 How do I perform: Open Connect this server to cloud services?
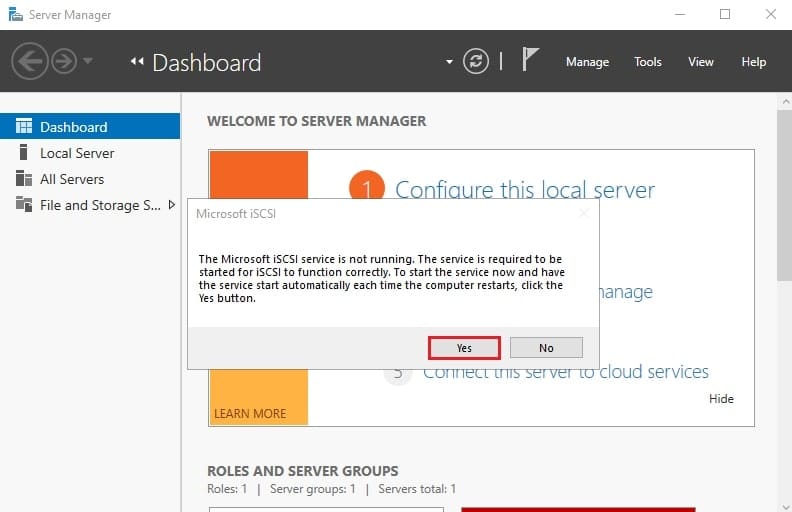click(566, 374)
